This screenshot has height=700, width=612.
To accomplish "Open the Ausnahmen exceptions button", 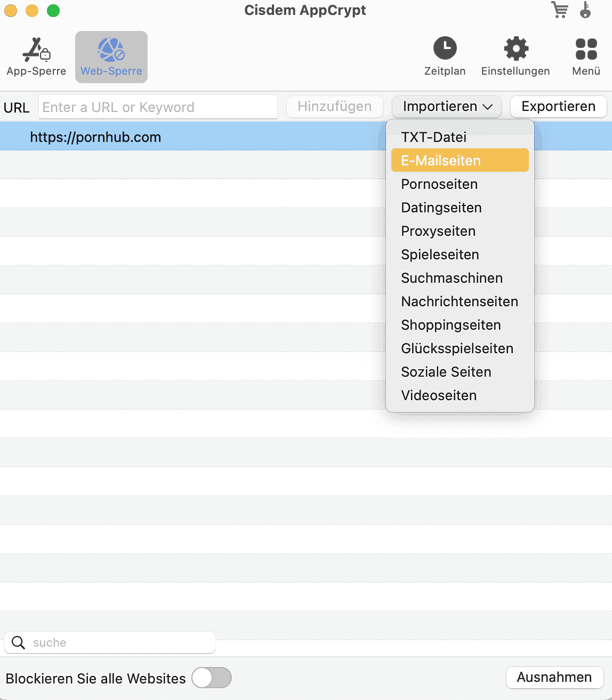I will coord(554,678).
